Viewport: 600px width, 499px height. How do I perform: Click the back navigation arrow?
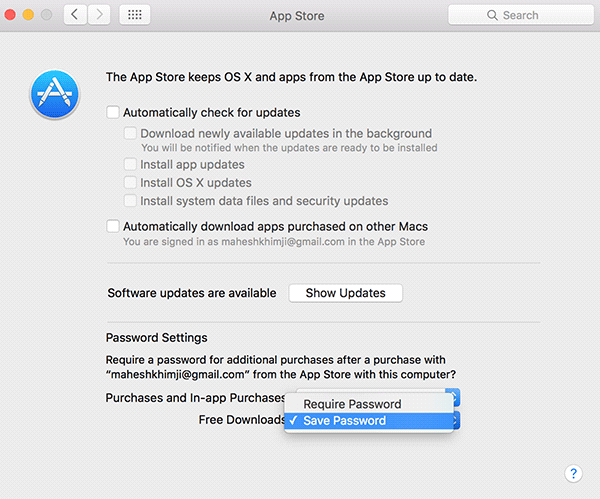click(x=76, y=15)
